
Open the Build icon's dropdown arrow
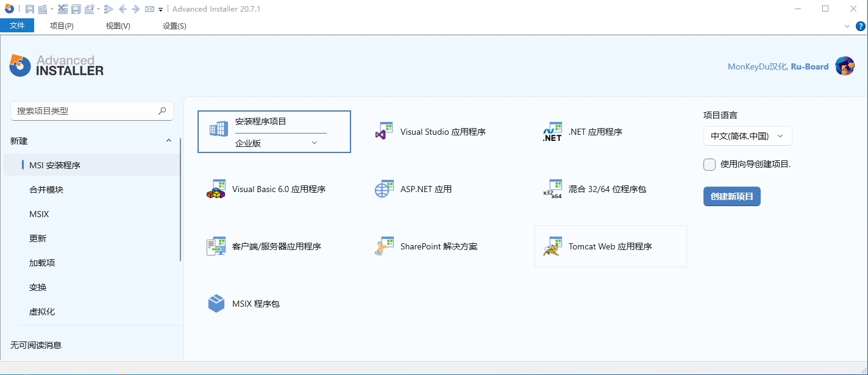pyautogui.click(x=52, y=9)
